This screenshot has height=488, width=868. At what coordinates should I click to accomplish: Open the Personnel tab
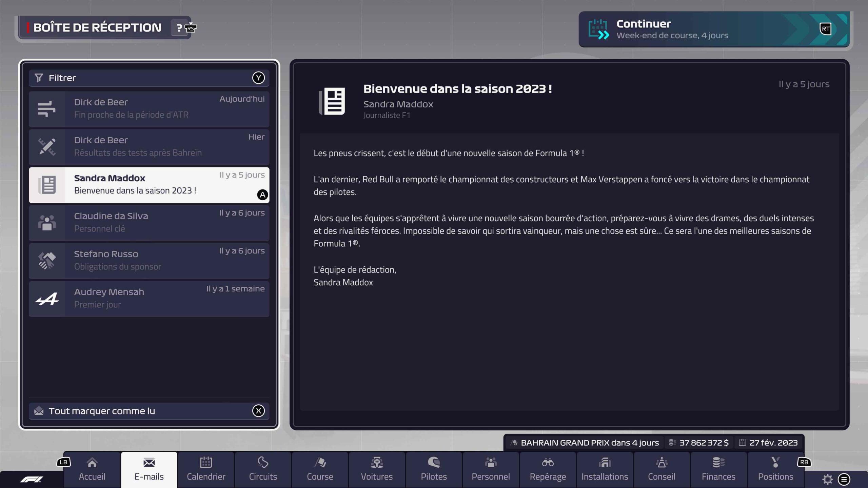(x=491, y=469)
